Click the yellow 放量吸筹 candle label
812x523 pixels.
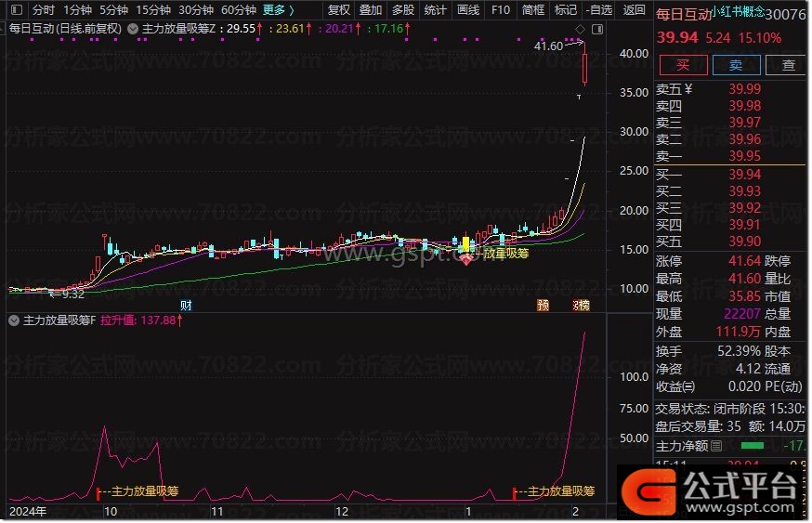[x=506, y=254]
